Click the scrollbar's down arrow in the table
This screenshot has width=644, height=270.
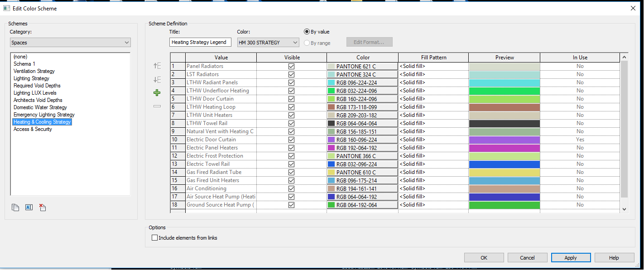pos(625,209)
